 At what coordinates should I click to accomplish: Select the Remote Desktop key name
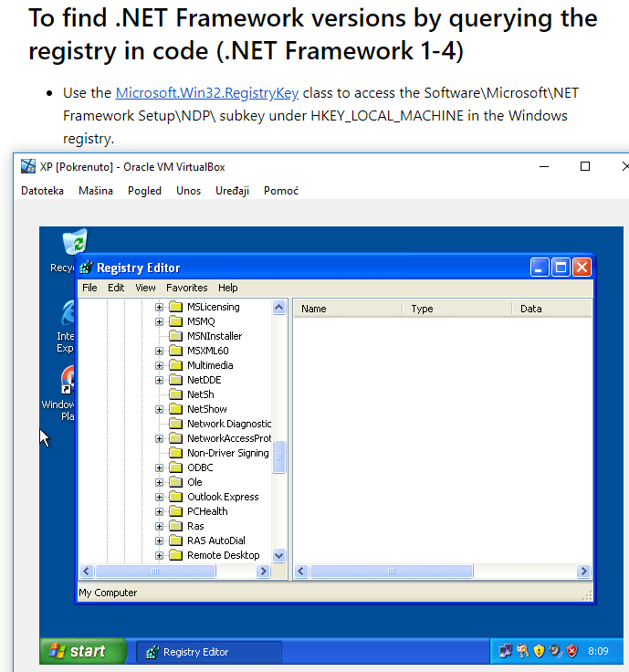tap(224, 555)
